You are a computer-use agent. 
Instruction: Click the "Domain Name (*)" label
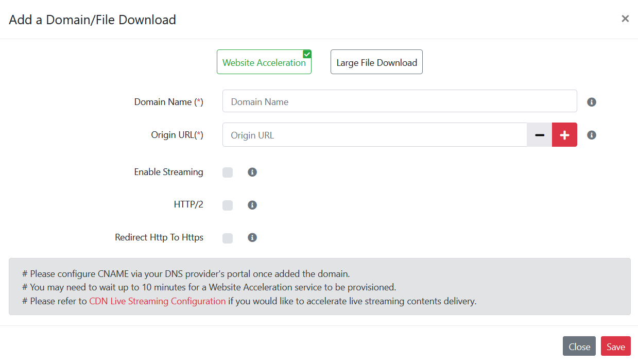tap(169, 102)
